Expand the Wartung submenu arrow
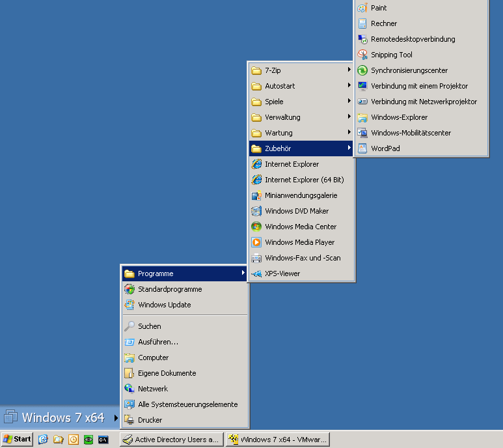Screen dimensions: 503x448 point(349,132)
